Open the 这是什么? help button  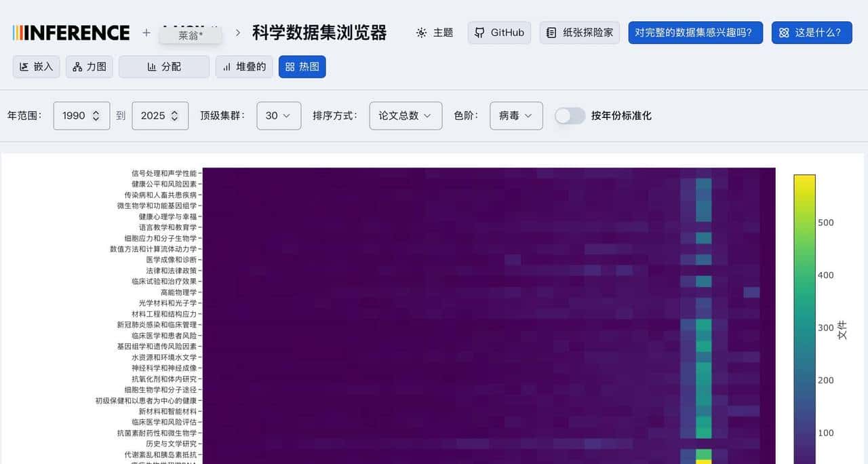811,32
